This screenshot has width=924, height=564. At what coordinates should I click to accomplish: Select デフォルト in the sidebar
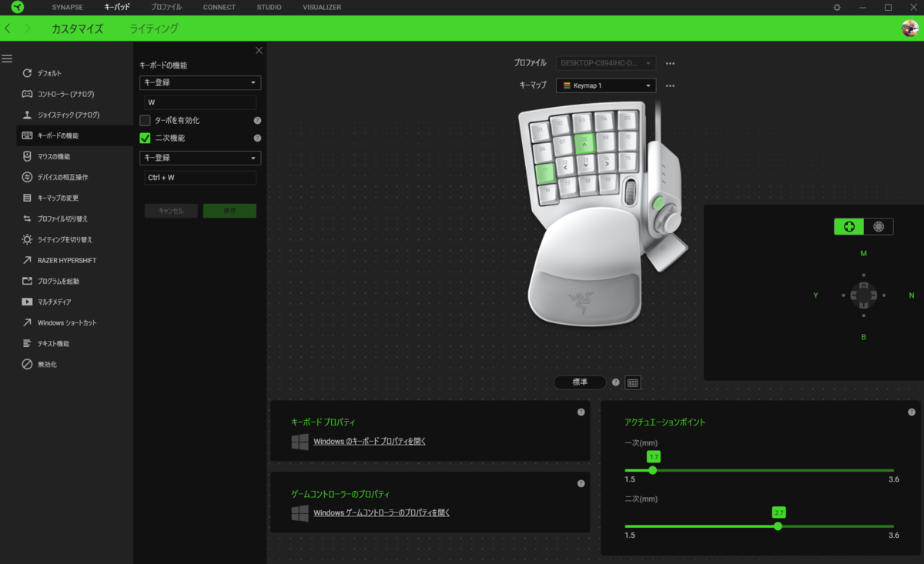(75, 73)
